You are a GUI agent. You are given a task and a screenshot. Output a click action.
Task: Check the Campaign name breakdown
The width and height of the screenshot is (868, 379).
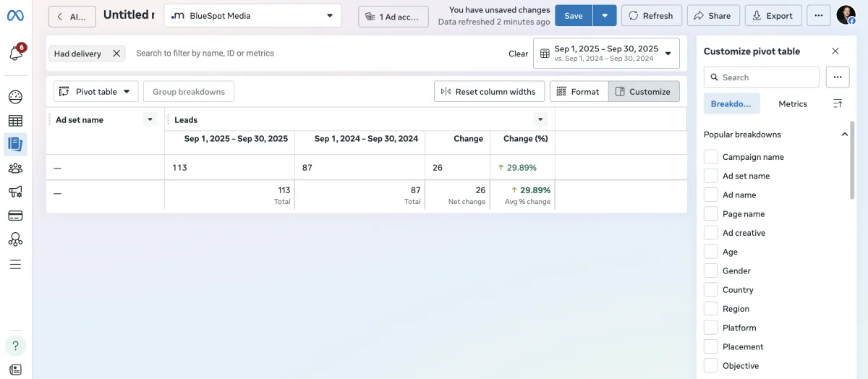tap(711, 157)
